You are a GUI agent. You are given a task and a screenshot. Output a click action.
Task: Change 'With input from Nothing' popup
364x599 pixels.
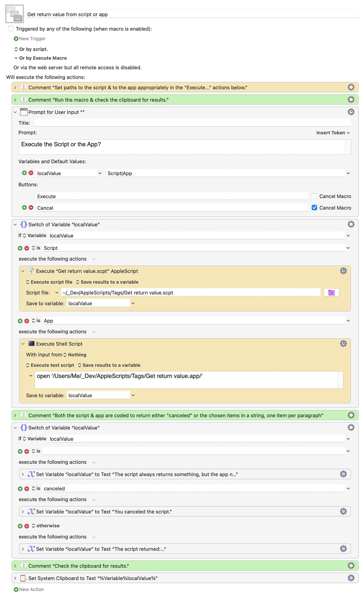[75, 355]
